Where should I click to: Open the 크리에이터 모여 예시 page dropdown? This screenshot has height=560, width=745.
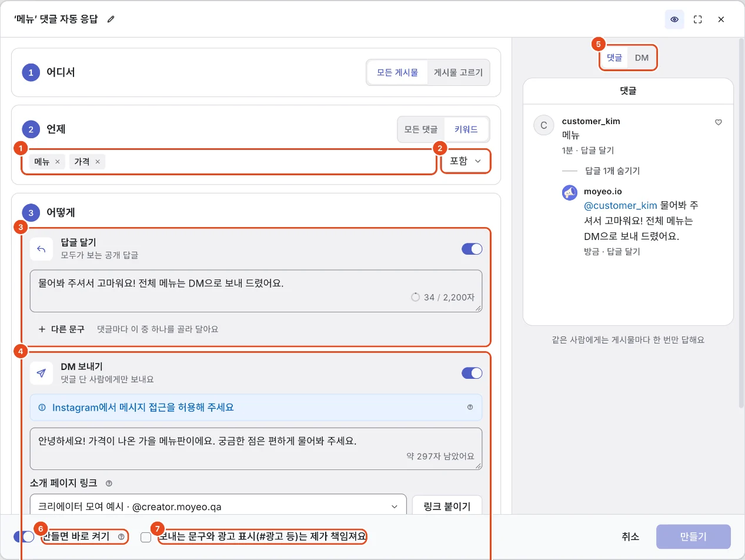(218, 506)
